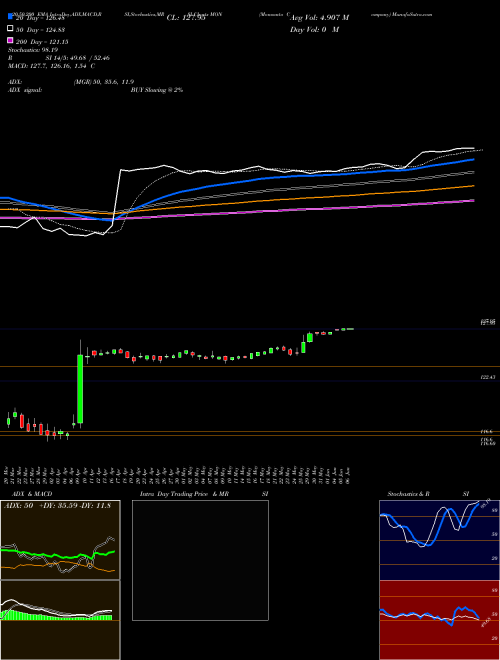500x660 pixels.
Task: Click the 'Stochastics & R' panel title
Action: [408, 494]
